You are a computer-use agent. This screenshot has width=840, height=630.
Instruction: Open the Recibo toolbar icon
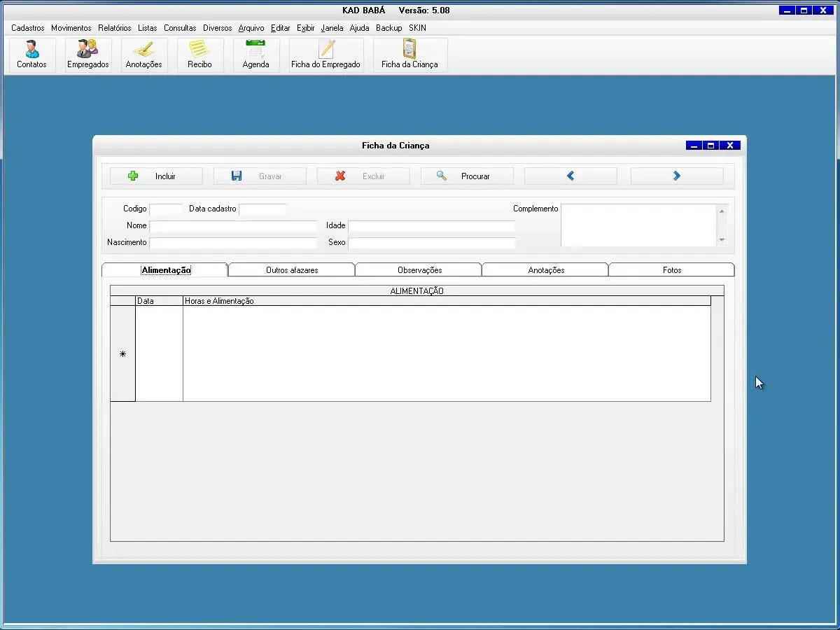pos(199,55)
